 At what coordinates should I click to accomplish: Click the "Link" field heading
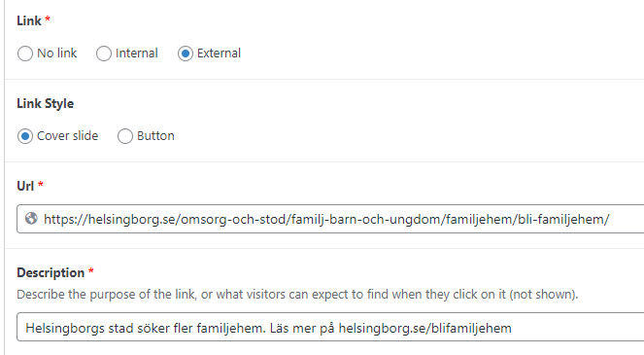pos(29,20)
